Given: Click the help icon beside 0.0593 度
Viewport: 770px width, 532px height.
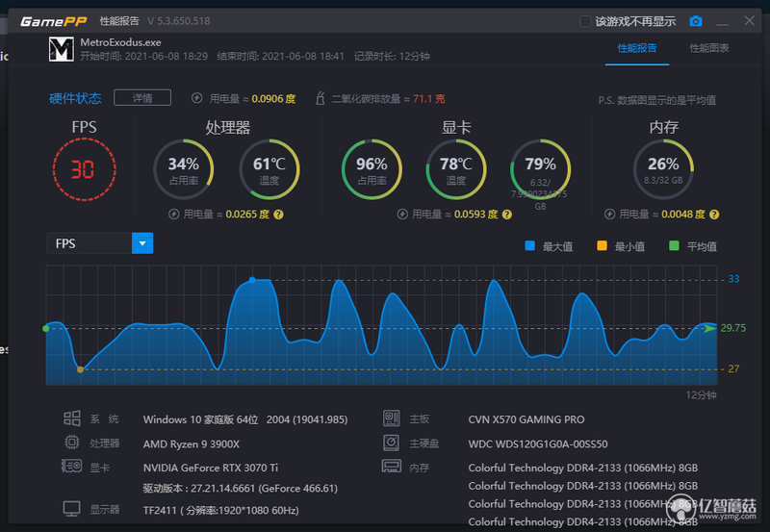Looking at the screenshot, I should click(x=507, y=215).
